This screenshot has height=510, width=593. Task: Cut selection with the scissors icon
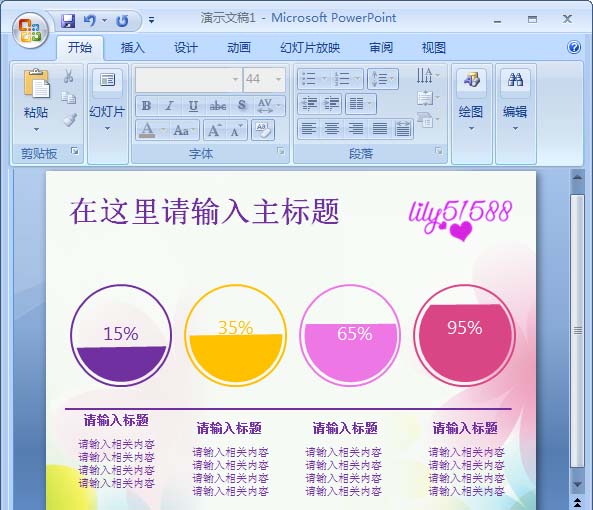click(x=68, y=76)
